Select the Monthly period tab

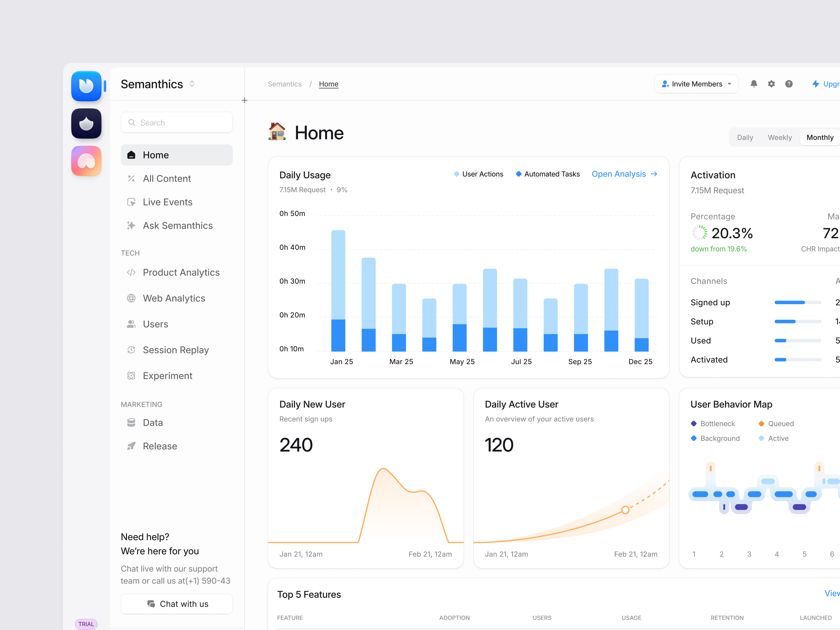pos(820,138)
